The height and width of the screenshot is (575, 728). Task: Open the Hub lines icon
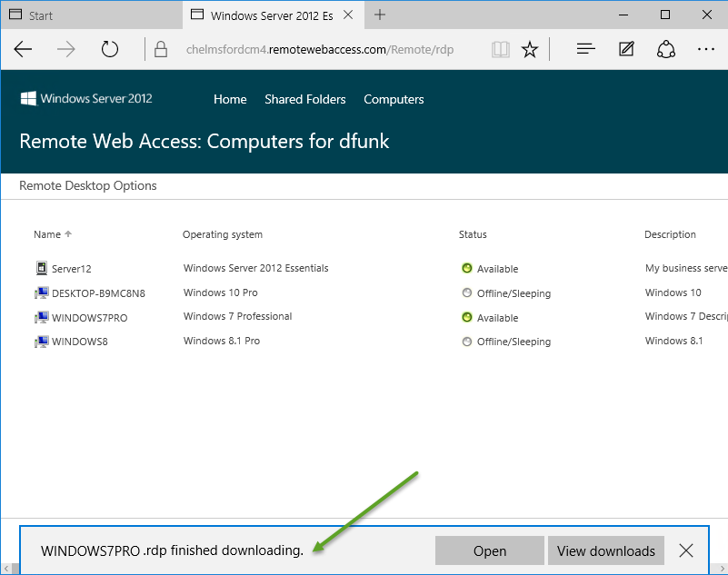586,49
